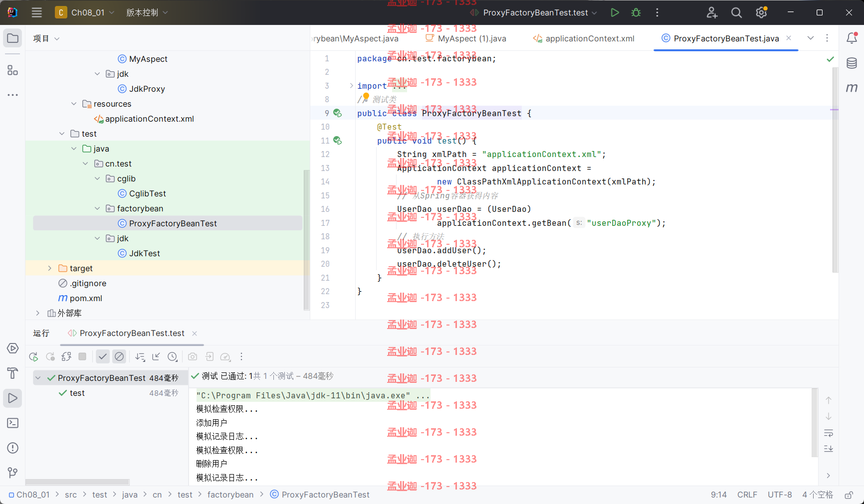Open pom.xml in project tree
864x504 pixels.
point(86,298)
